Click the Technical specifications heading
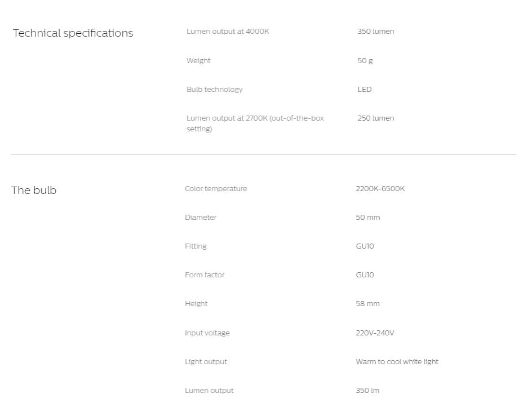The height and width of the screenshot is (407, 532). (73, 33)
